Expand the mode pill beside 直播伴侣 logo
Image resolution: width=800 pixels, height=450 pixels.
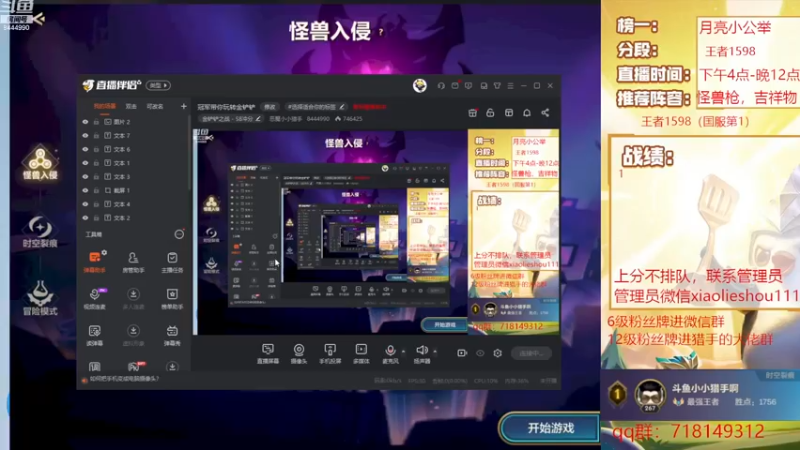click(158, 85)
